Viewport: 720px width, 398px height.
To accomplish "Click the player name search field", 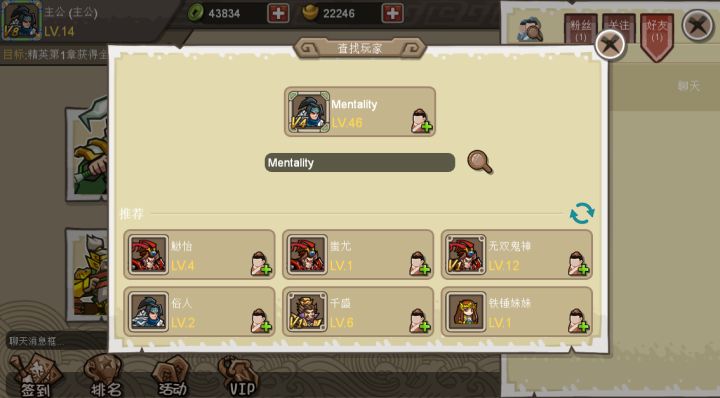I will click(x=360, y=163).
